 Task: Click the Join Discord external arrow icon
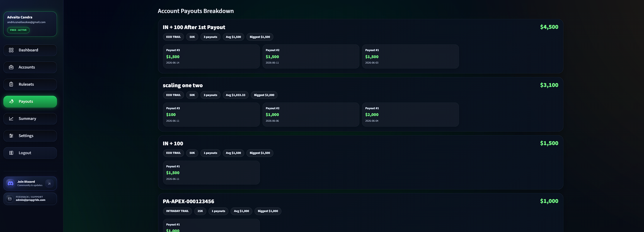(x=49, y=183)
